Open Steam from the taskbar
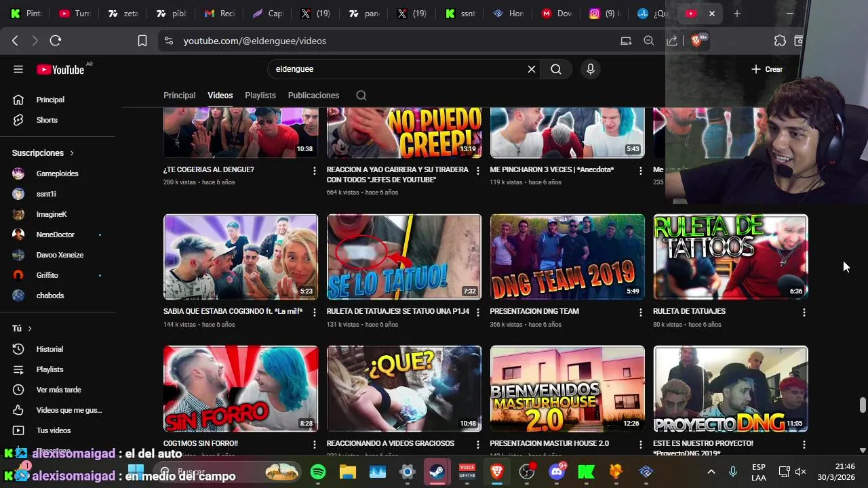The width and height of the screenshot is (868, 488). (437, 472)
